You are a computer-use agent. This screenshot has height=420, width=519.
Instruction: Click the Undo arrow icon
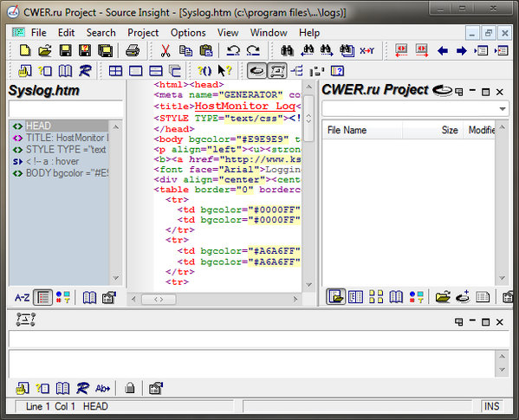pyautogui.click(x=233, y=50)
